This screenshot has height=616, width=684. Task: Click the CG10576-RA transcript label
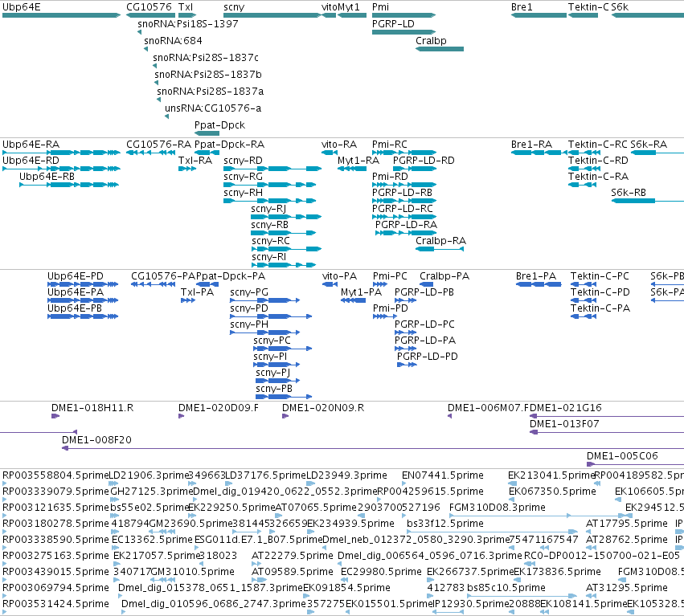[159, 145]
